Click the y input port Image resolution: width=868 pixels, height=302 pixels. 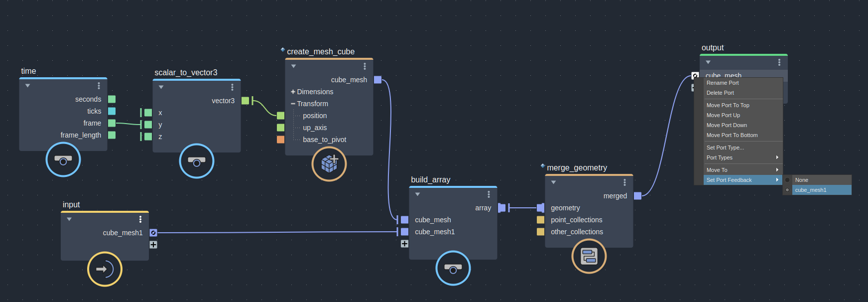coord(148,125)
